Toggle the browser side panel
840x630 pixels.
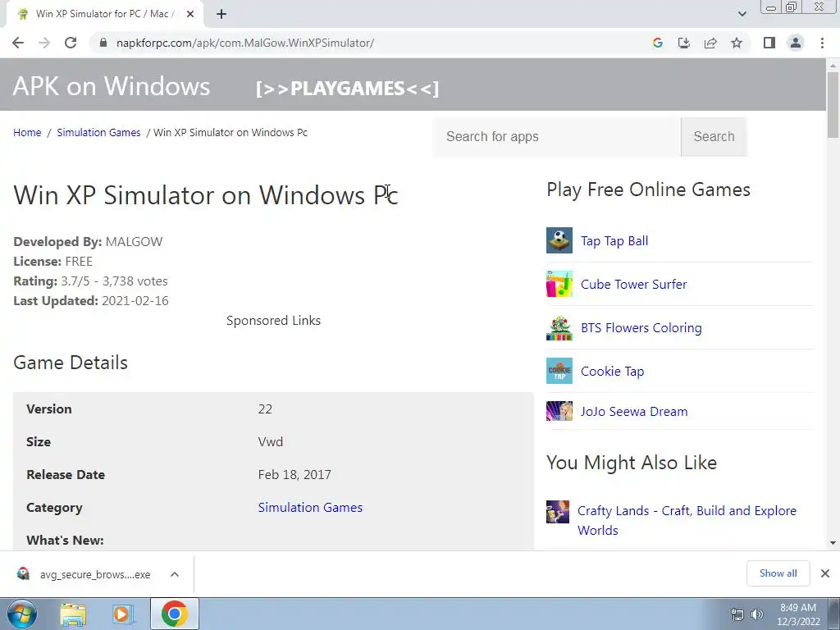tap(769, 43)
